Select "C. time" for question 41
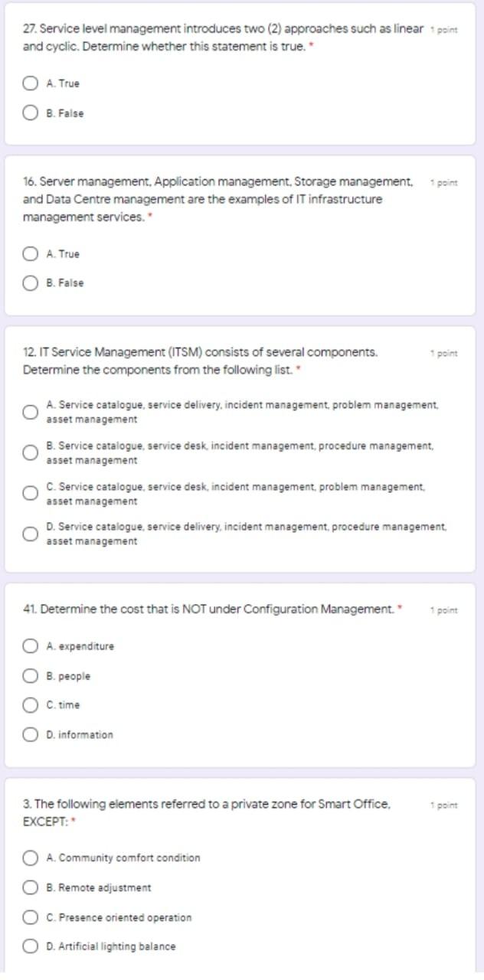This screenshot has width=484, height=980. [x=30, y=704]
